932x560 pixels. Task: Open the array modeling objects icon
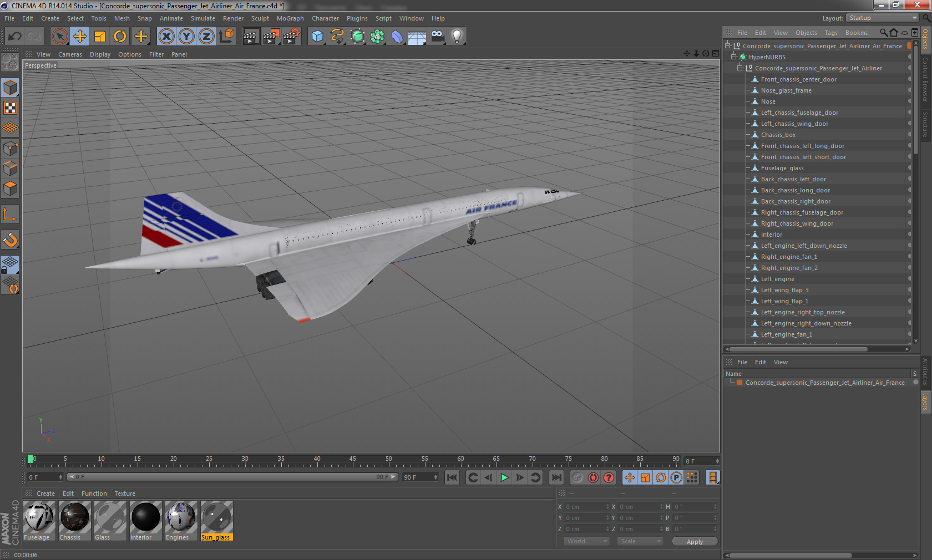tap(377, 37)
